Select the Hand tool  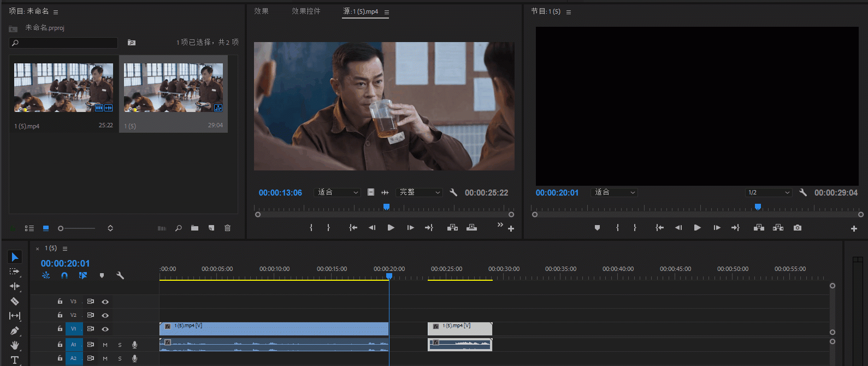tap(15, 345)
